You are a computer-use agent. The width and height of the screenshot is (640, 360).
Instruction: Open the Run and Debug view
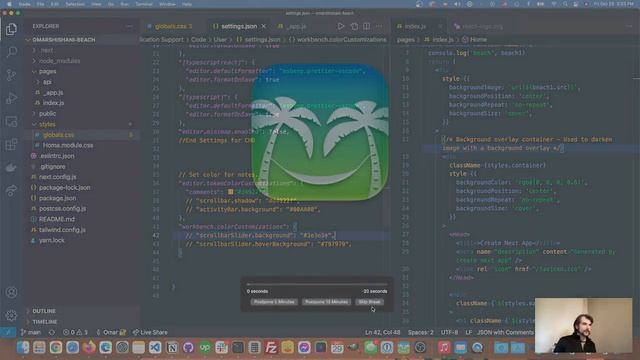pyautogui.click(x=11, y=98)
